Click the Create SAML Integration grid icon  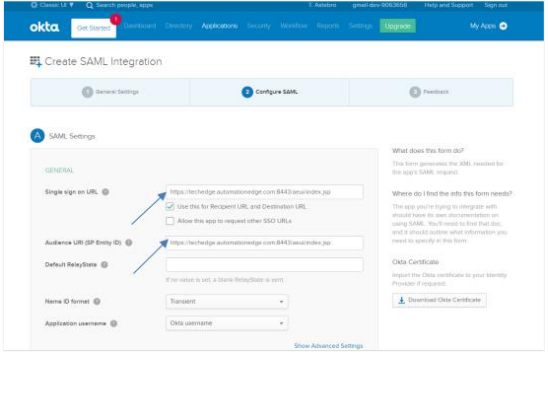tap(35, 62)
